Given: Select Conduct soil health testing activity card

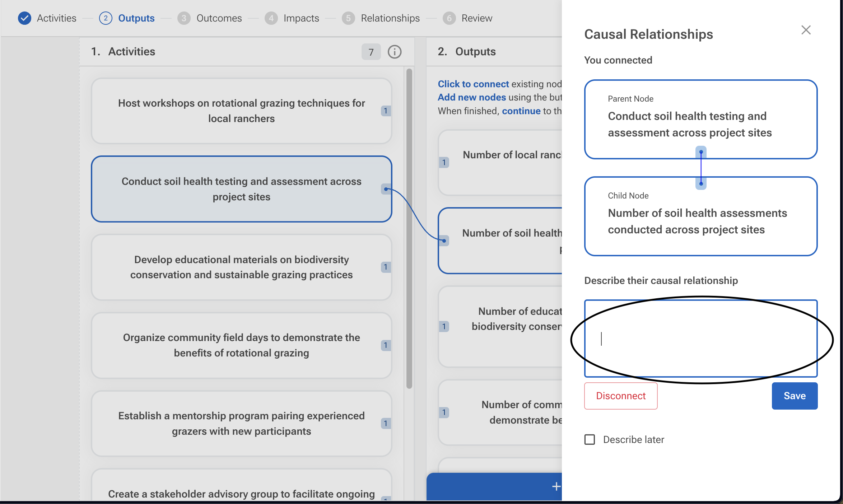Looking at the screenshot, I should point(241,189).
